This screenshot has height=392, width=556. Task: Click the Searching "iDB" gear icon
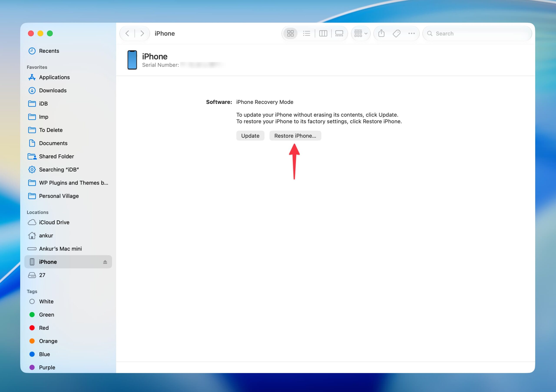coord(32,169)
